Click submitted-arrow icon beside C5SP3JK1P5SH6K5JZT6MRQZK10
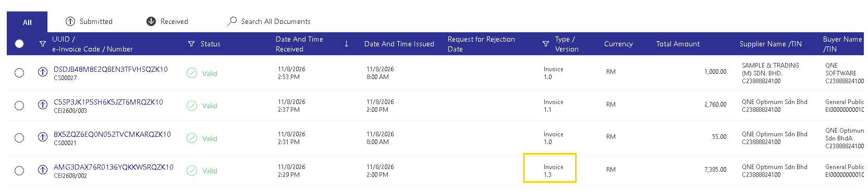 click(43, 105)
